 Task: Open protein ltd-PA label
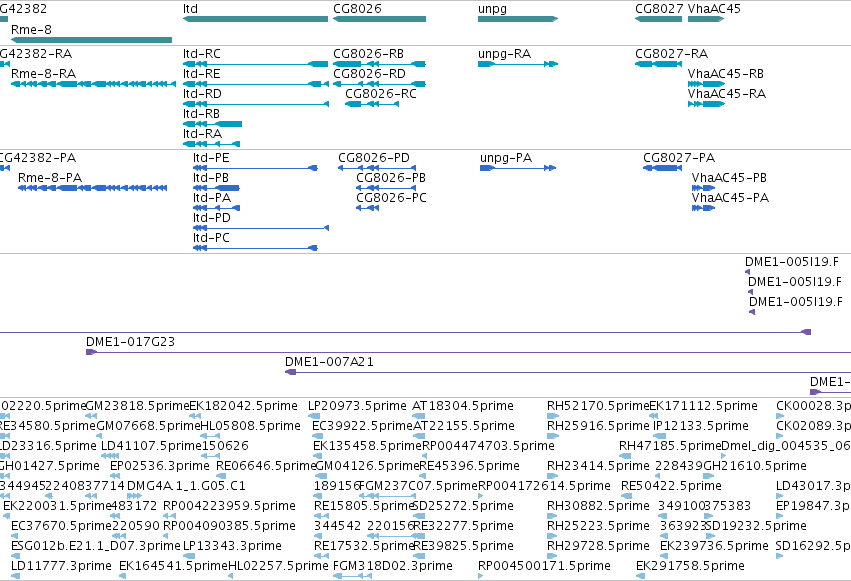pyautogui.click(x=212, y=198)
